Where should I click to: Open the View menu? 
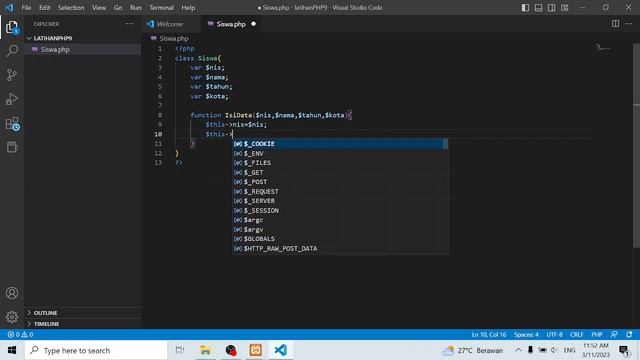(x=99, y=8)
